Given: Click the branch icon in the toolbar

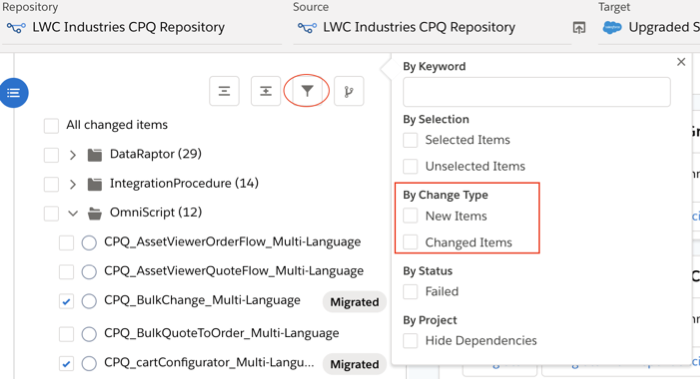Looking at the screenshot, I should click(349, 91).
